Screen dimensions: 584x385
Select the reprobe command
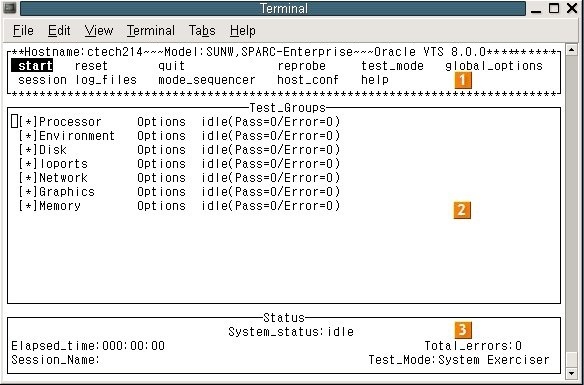pyautogui.click(x=302, y=66)
